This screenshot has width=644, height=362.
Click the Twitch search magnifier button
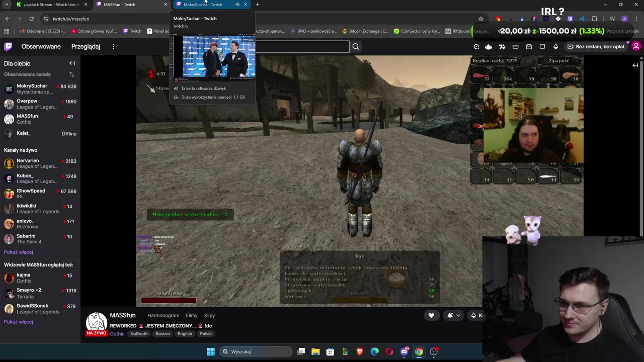[356, 47]
